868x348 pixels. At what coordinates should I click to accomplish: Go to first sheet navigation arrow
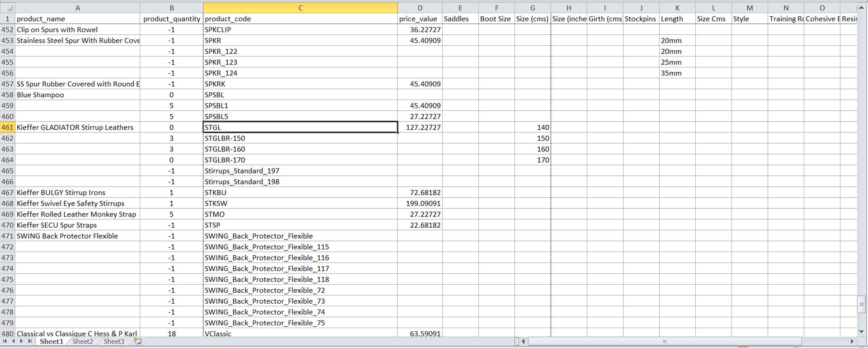click(5, 342)
